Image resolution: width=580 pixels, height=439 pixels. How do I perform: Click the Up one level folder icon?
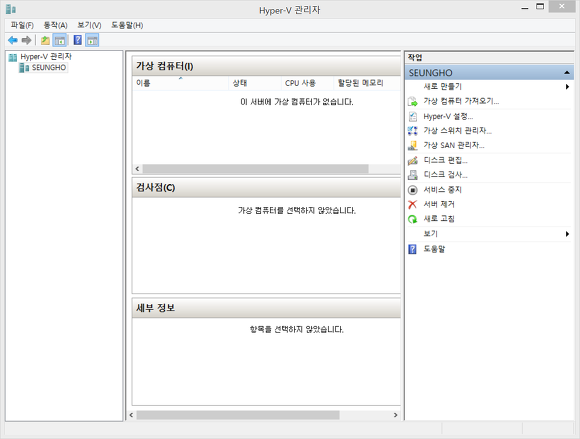pos(45,40)
